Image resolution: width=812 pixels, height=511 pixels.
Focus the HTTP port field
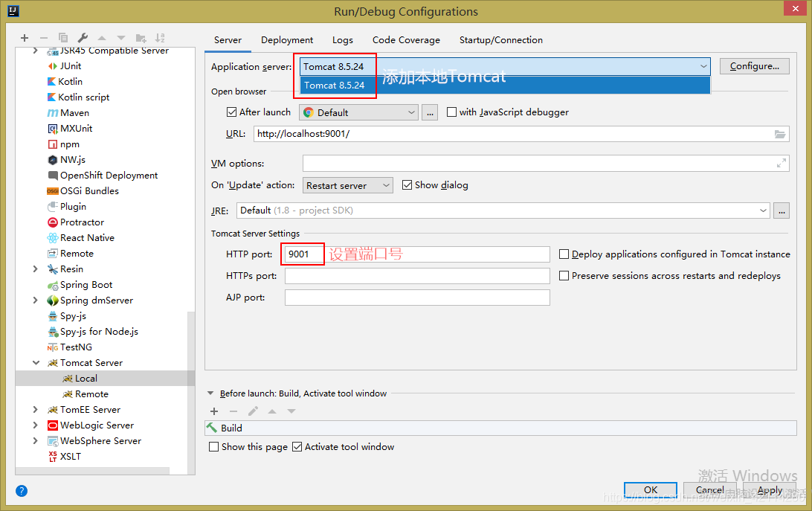[x=417, y=254]
